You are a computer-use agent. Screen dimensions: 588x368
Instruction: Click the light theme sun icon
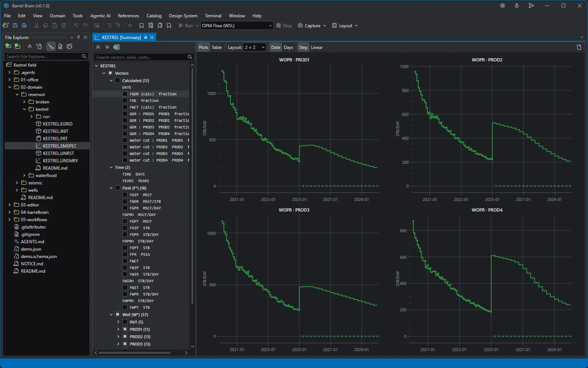tap(502, 6)
